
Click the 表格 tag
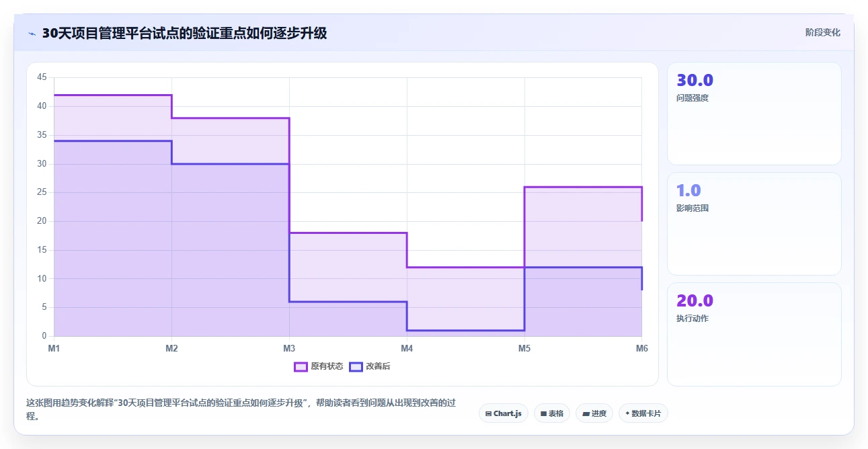pyautogui.click(x=552, y=413)
